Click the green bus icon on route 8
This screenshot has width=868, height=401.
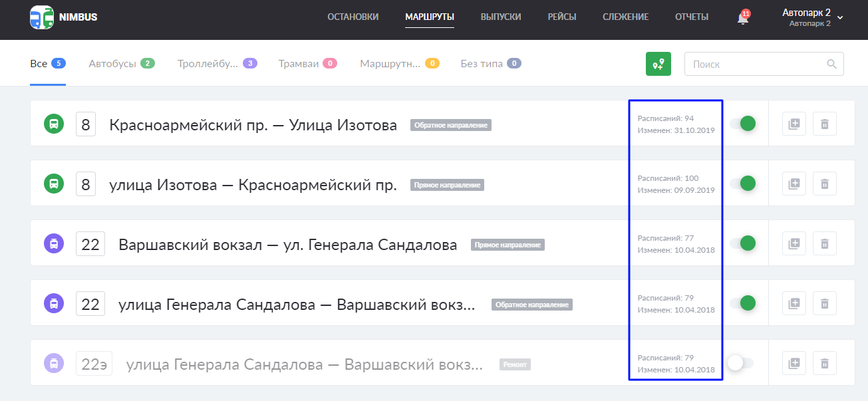(x=53, y=123)
